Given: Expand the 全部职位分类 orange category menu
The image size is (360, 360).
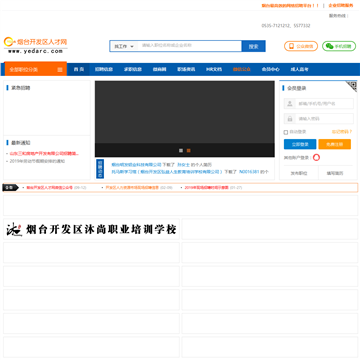Looking at the screenshot, I should 36,69.
